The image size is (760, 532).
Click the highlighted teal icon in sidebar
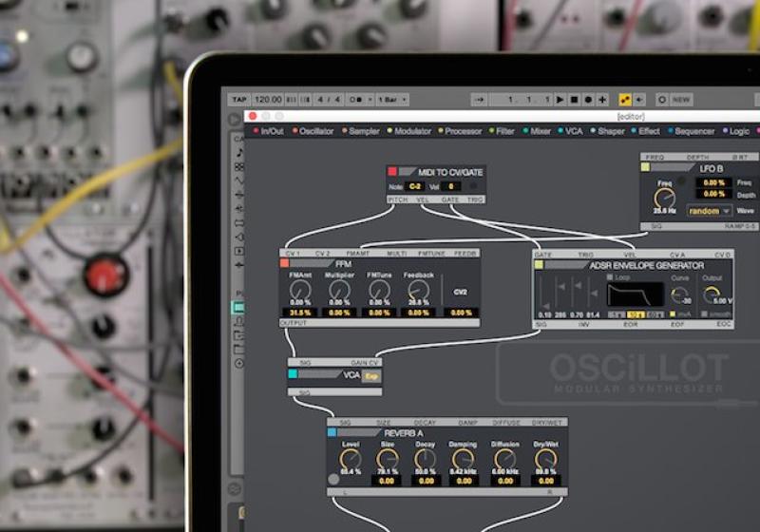[239, 307]
